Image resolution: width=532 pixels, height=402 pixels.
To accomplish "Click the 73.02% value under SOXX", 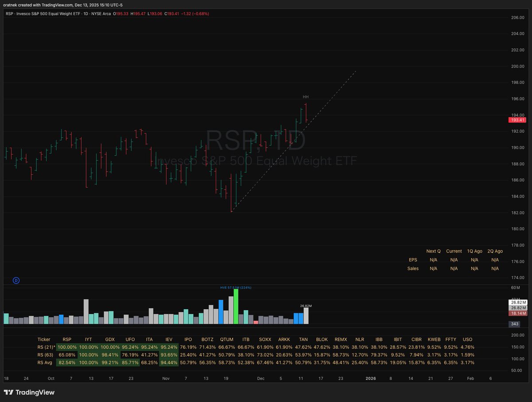I will 265,355.
